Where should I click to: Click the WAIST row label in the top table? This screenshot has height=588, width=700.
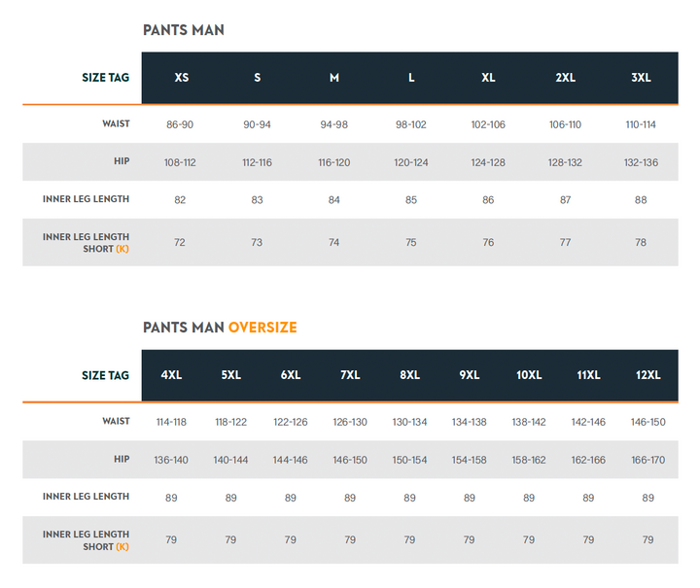coord(116,124)
